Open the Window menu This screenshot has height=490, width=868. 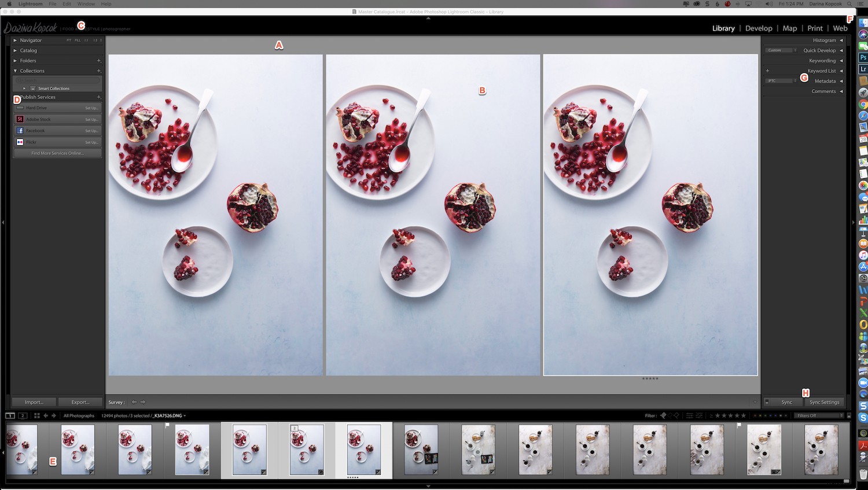coord(86,3)
